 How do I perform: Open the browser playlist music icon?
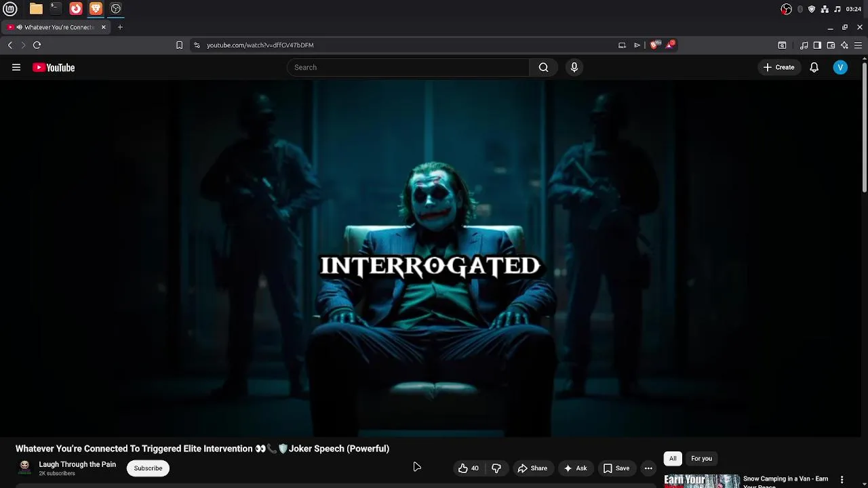click(804, 45)
